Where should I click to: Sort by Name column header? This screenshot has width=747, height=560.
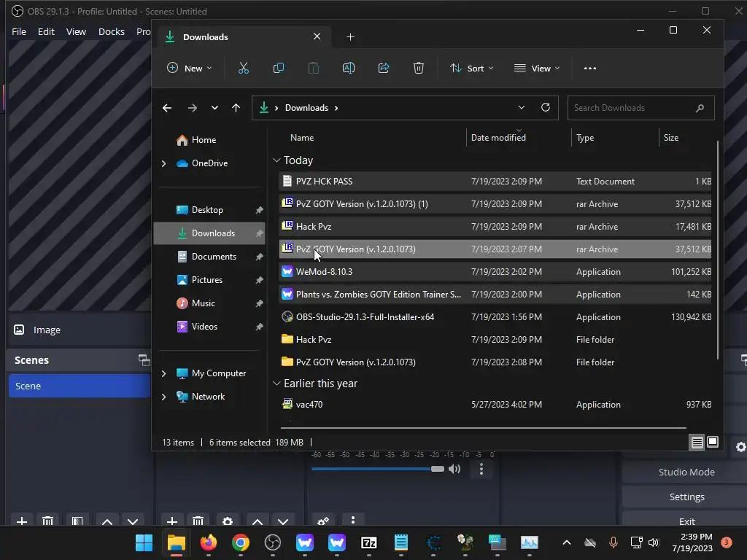(302, 138)
